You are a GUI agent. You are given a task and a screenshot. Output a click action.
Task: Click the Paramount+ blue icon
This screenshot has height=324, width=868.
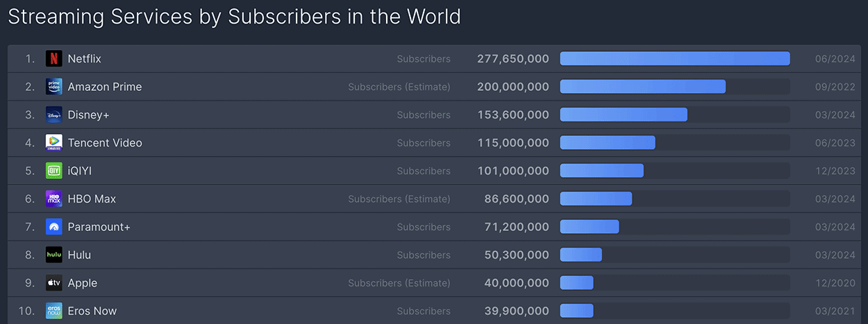54,227
